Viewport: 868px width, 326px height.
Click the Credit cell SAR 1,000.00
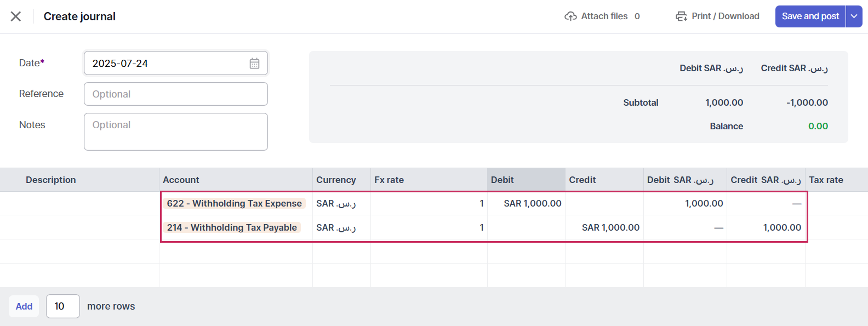604,227
